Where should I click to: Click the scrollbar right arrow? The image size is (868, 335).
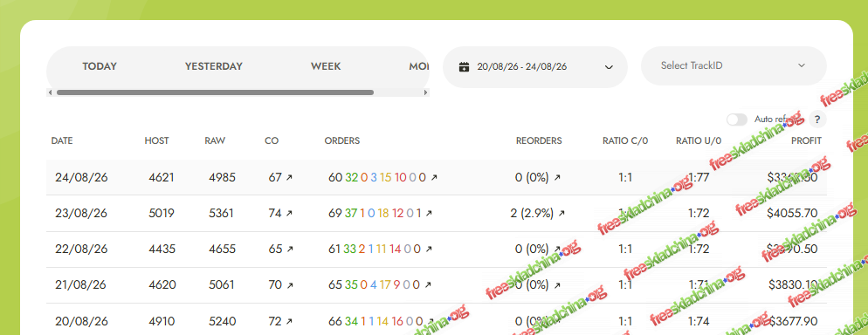425,92
